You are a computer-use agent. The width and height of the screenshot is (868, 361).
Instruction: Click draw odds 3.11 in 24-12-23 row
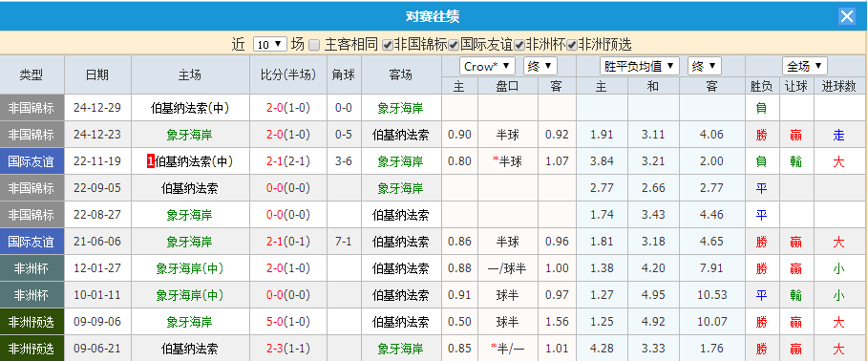[653, 135]
